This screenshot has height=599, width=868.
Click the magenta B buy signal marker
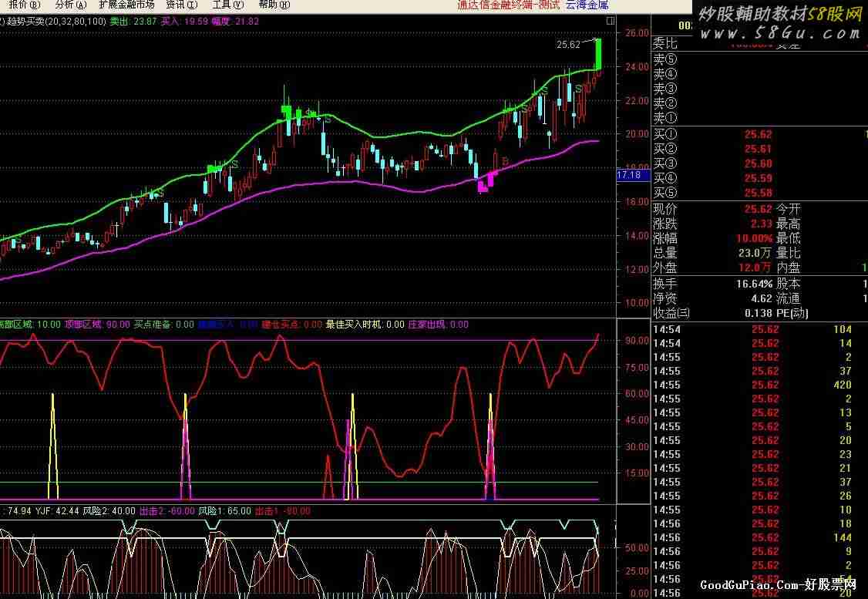pos(506,161)
